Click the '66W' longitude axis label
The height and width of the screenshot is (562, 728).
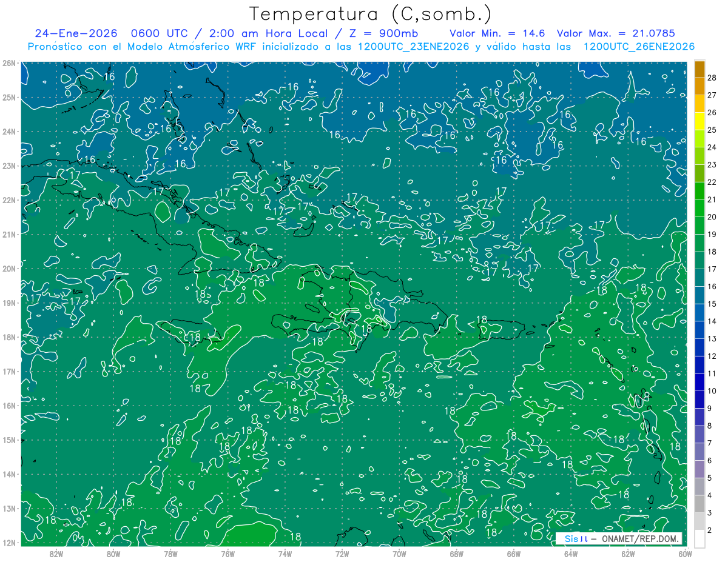pyautogui.click(x=514, y=554)
